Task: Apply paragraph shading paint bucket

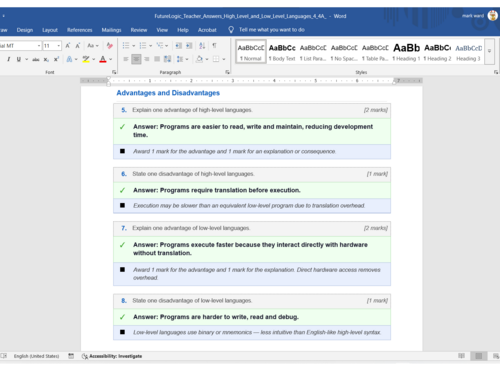Action: [199, 59]
